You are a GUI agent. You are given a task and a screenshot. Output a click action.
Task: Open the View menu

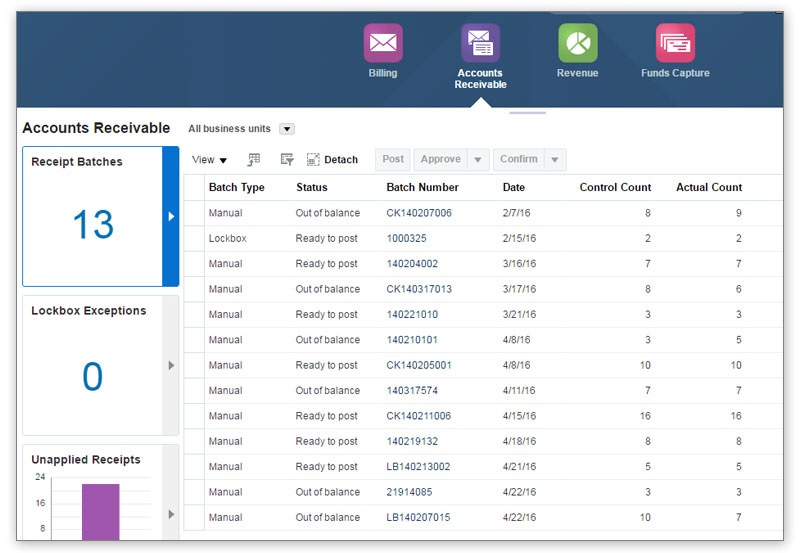coord(209,160)
